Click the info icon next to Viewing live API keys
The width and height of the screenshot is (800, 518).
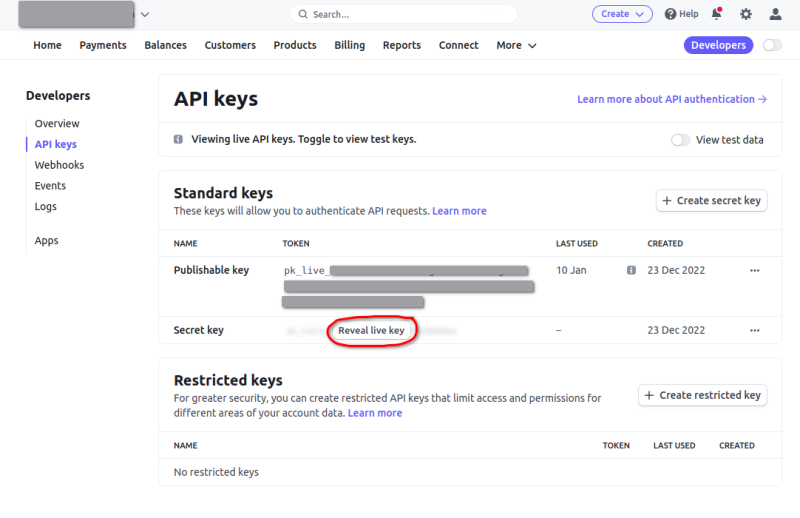pos(179,140)
